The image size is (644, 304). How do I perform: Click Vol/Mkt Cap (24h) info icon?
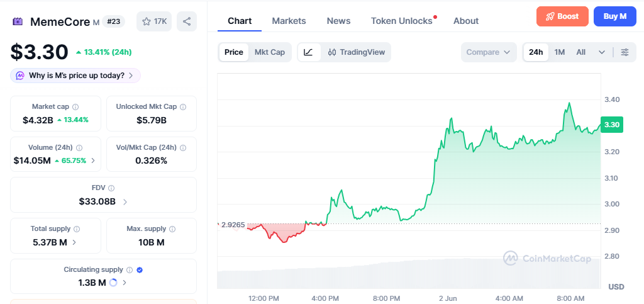(x=183, y=147)
